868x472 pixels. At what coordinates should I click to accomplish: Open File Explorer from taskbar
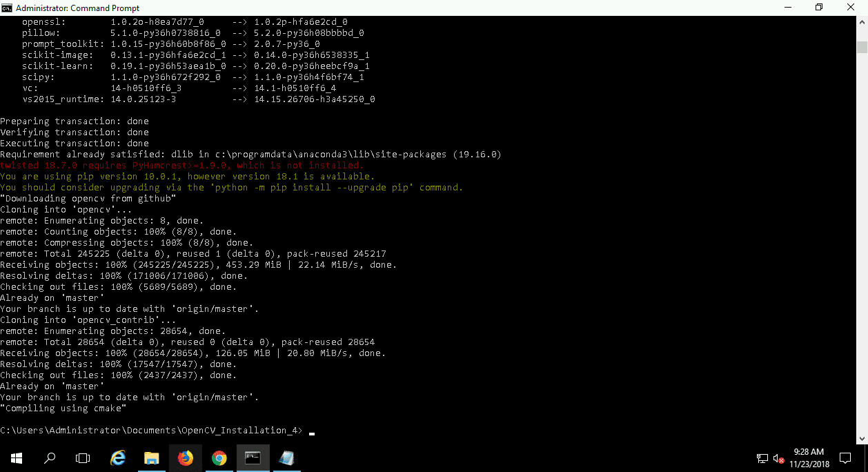coord(152,458)
